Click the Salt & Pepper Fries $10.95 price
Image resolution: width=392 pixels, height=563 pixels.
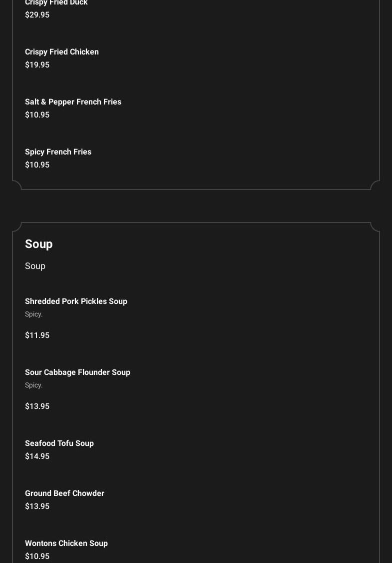tap(37, 115)
